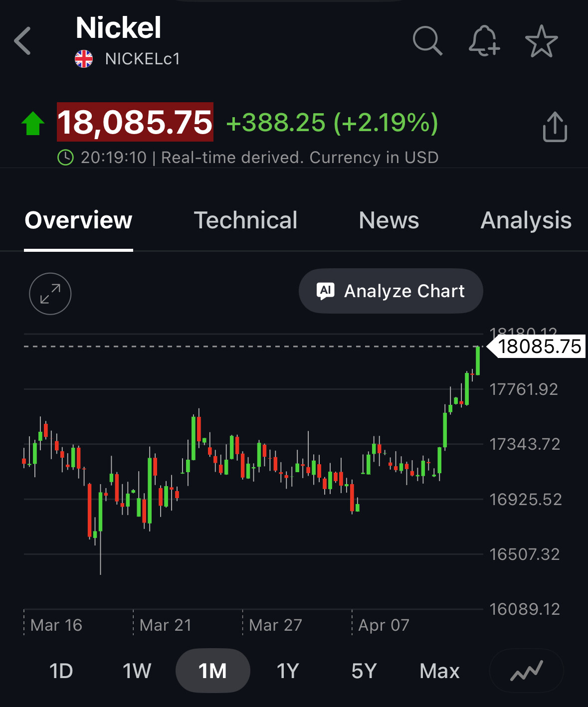This screenshot has width=588, height=707.
Task: Tap the Apr 07 date marker
Action: click(x=384, y=625)
